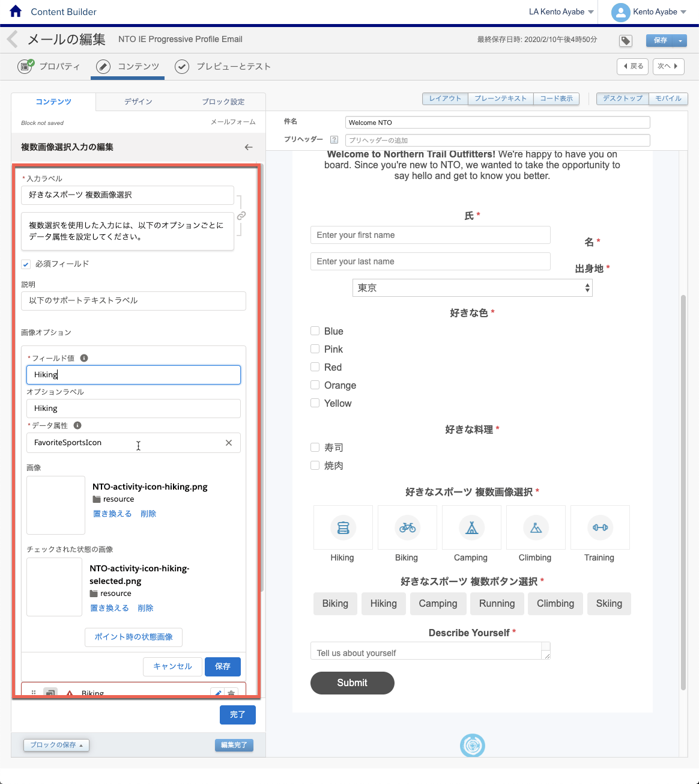Click the 戻る navigation button
The image size is (699, 784).
click(x=633, y=67)
